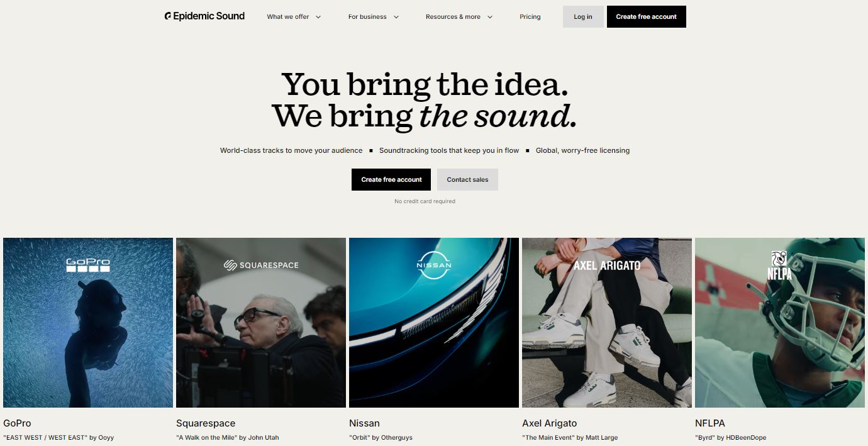Click the Nissan emblem on third card

[434, 265]
